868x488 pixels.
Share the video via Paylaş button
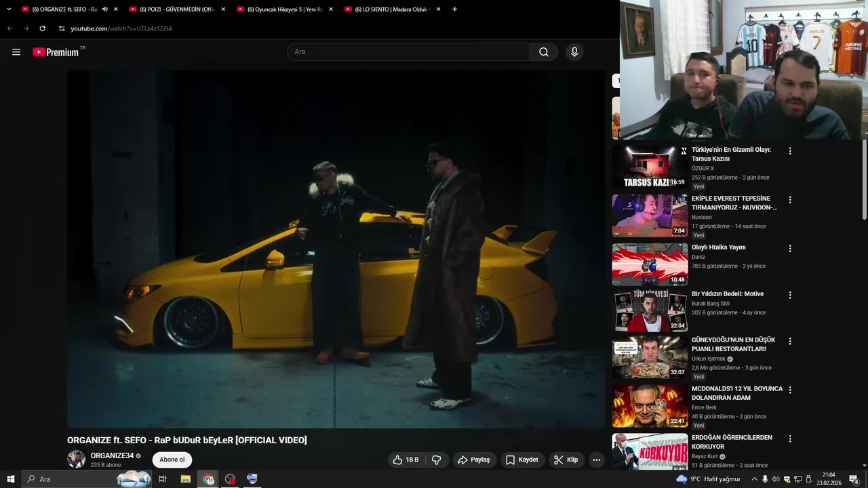pyautogui.click(x=475, y=460)
